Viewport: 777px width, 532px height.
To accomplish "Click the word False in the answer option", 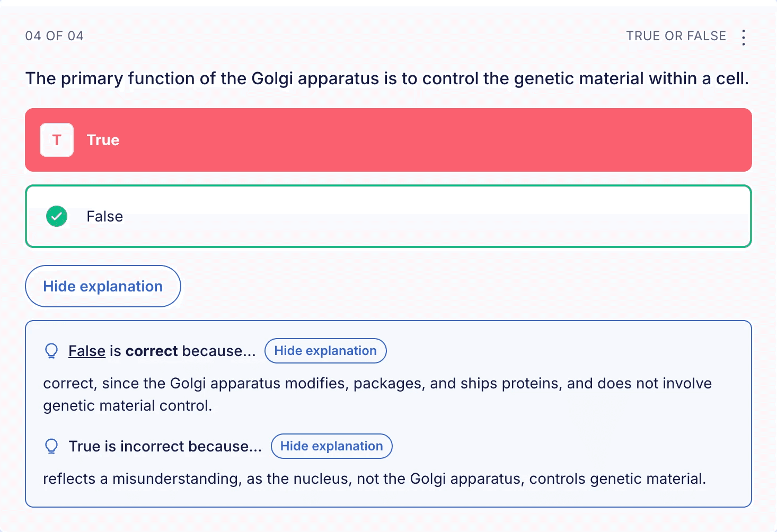I will [104, 216].
